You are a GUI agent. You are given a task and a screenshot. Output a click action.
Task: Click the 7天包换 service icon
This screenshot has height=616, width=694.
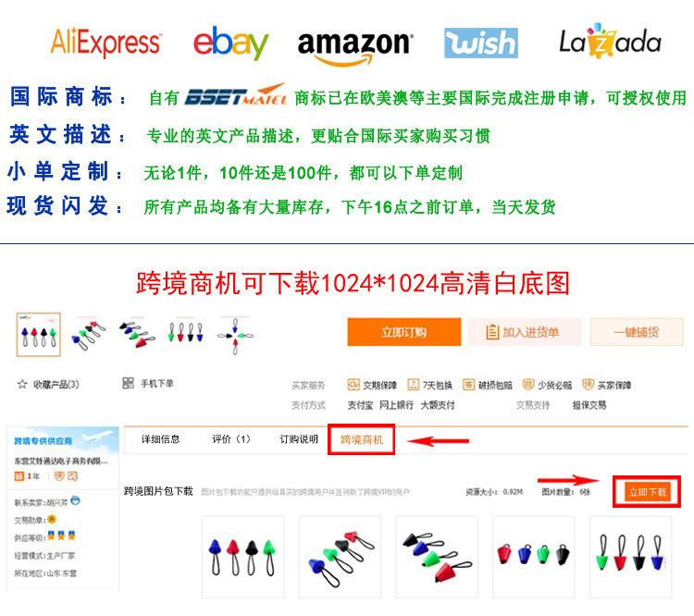point(413,385)
